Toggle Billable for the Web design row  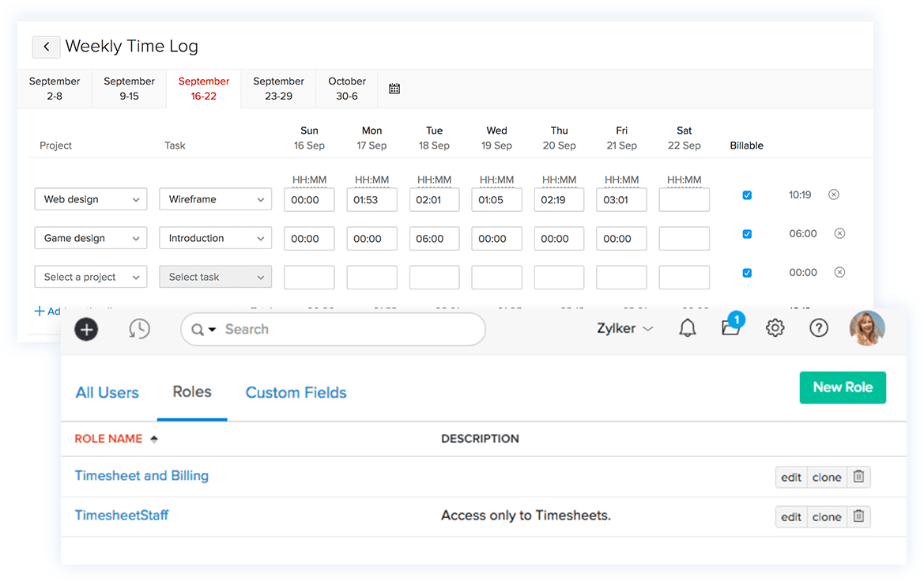pos(746,195)
